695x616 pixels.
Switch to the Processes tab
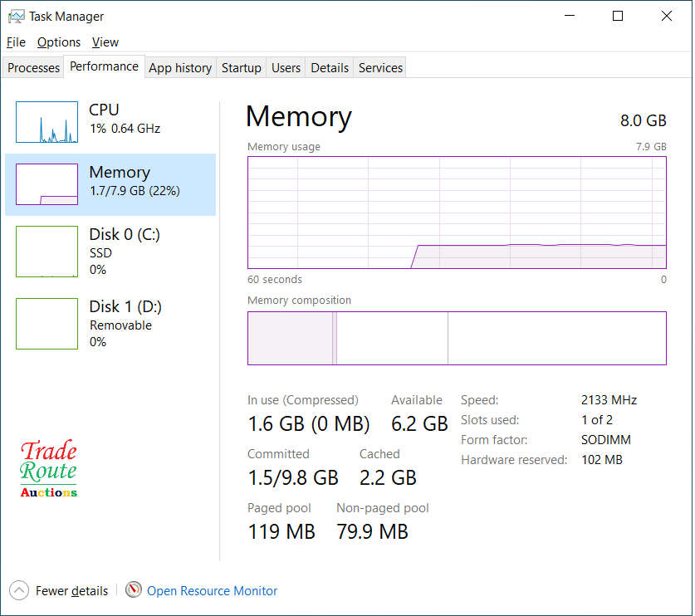point(34,68)
